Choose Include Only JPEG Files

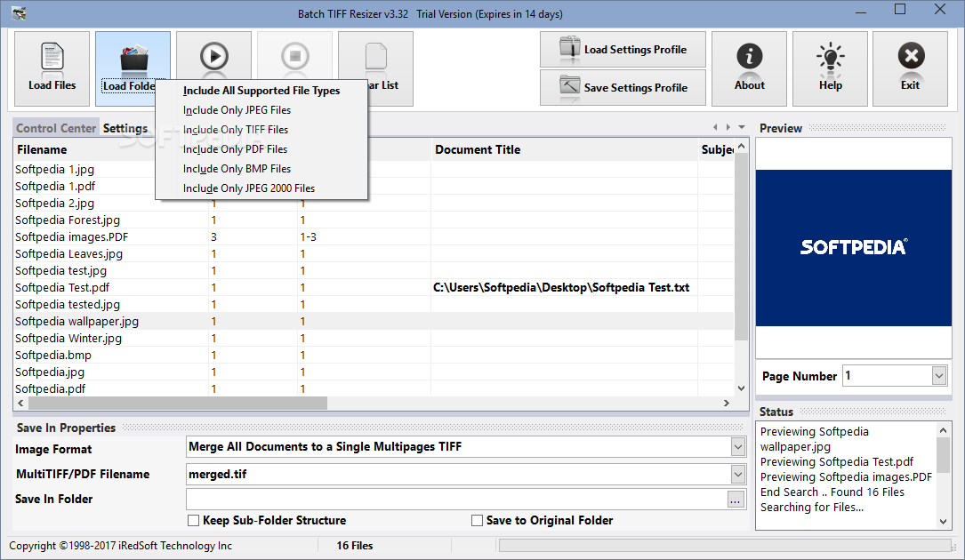pos(261,110)
